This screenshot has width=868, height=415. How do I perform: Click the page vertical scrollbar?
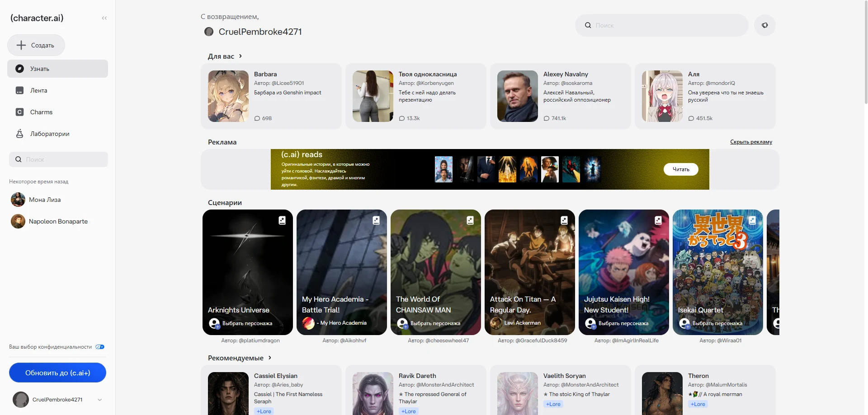coord(866,52)
